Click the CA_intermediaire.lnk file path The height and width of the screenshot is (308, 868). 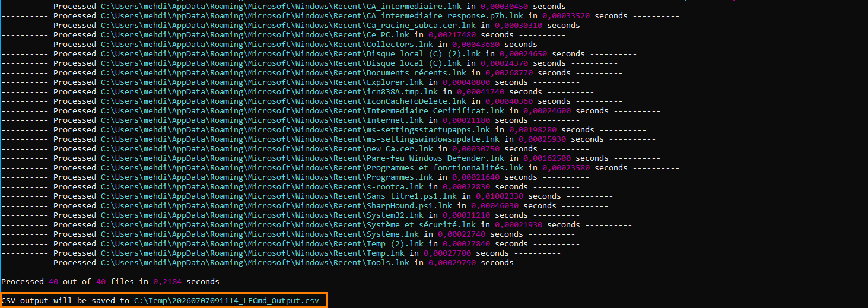[x=280, y=6]
